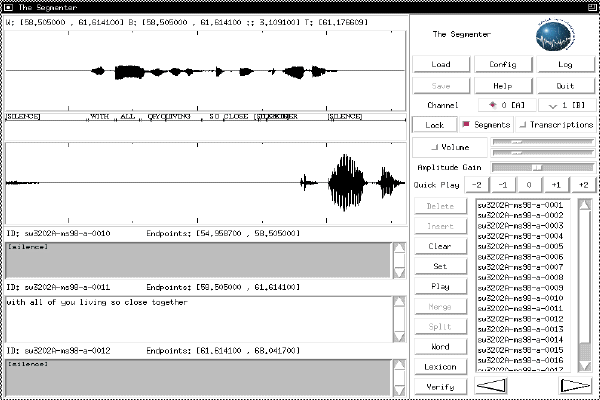600x400 pixels.
Task: Open the Log window
Action: coord(565,64)
